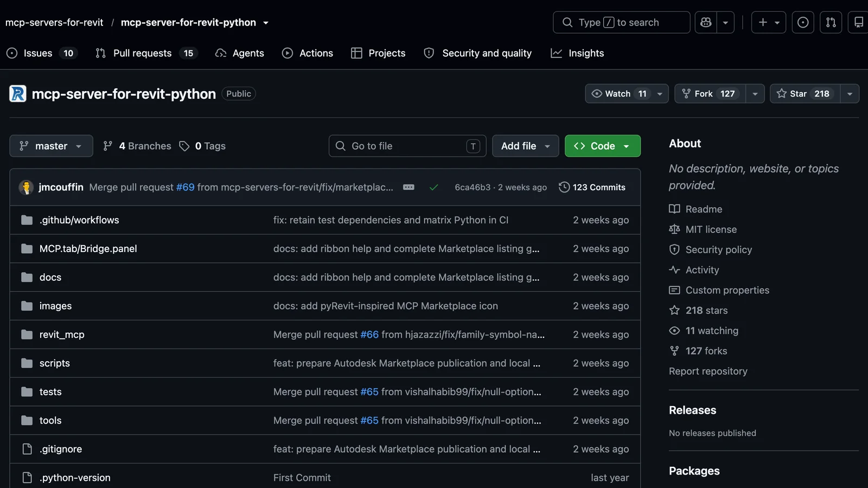
Task: Expand the Copilot dropdown arrow in header
Action: tap(725, 22)
